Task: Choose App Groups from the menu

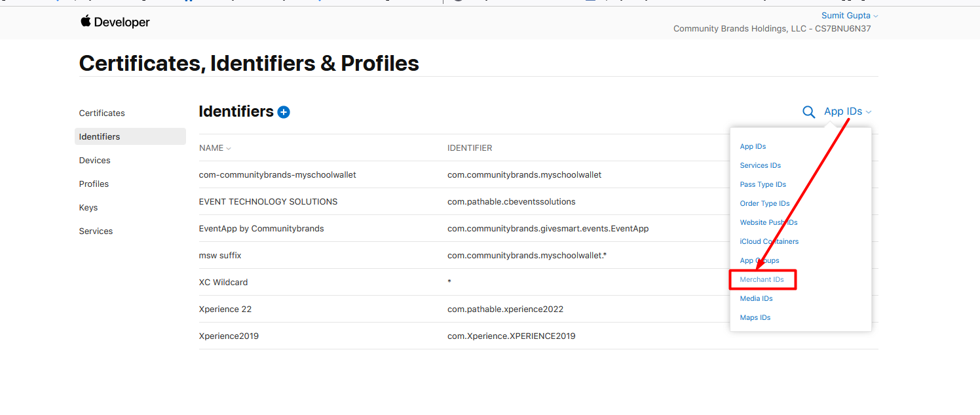Action: [x=759, y=261]
